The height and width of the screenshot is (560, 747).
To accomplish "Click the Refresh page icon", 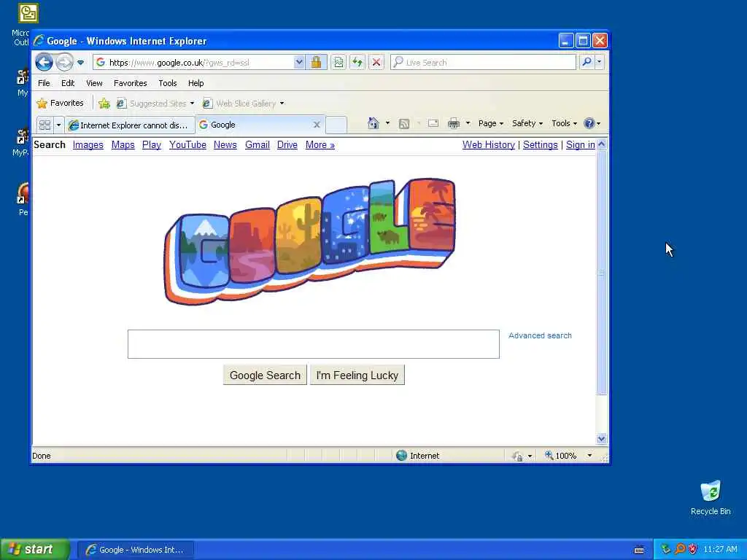I will pyautogui.click(x=357, y=63).
